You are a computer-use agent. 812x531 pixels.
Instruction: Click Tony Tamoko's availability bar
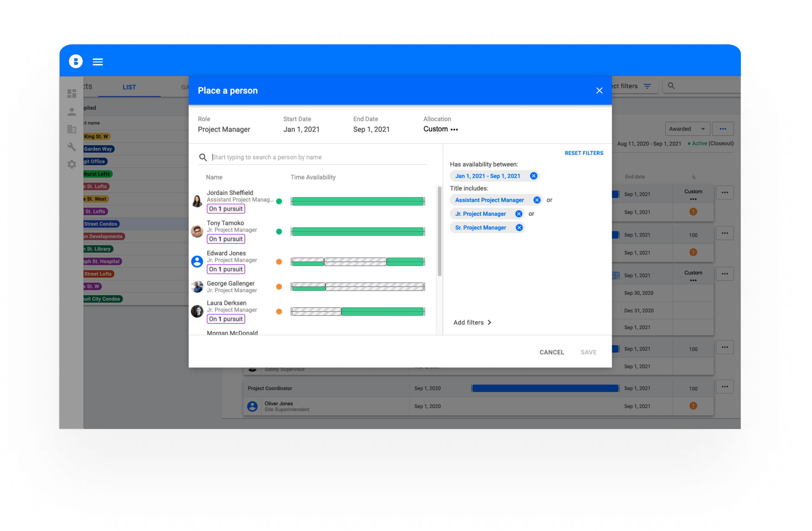[357, 232]
